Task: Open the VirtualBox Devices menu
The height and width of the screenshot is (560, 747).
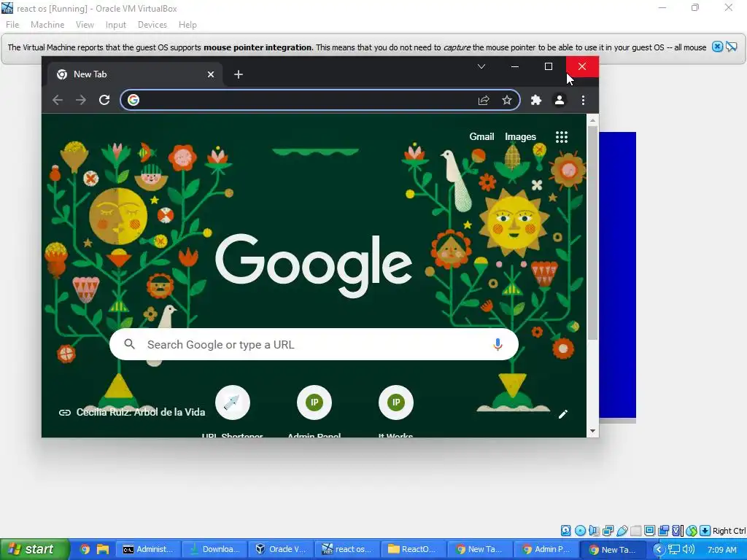Action: point(152,25)
